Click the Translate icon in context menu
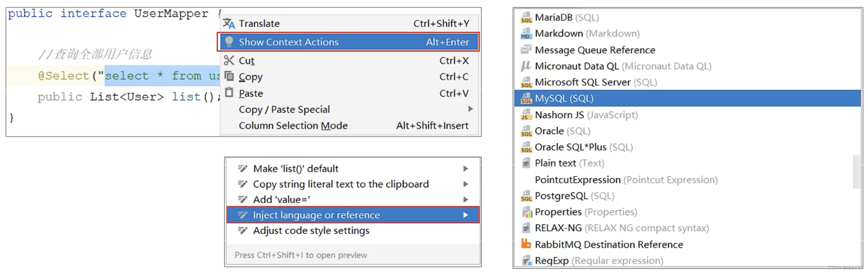This screenshot has height=273, width=868. point(229,23)
